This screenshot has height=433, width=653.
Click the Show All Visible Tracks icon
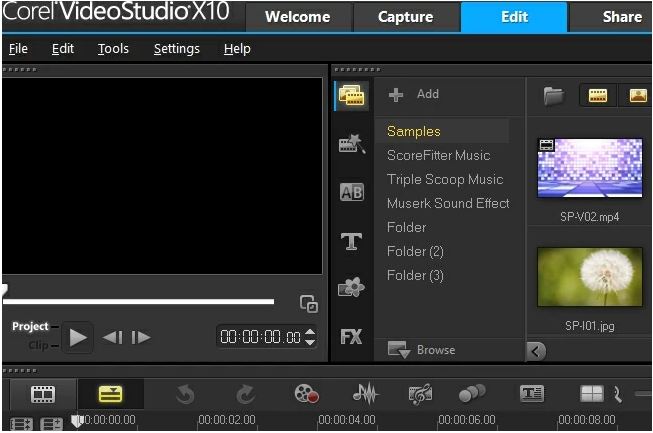point(21,425)
